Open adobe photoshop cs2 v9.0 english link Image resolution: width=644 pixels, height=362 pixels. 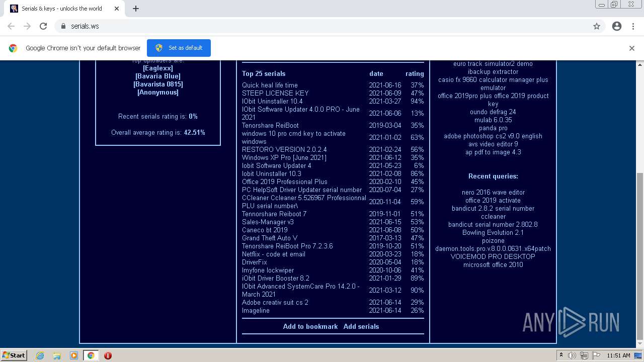click(x=493, y=136)
